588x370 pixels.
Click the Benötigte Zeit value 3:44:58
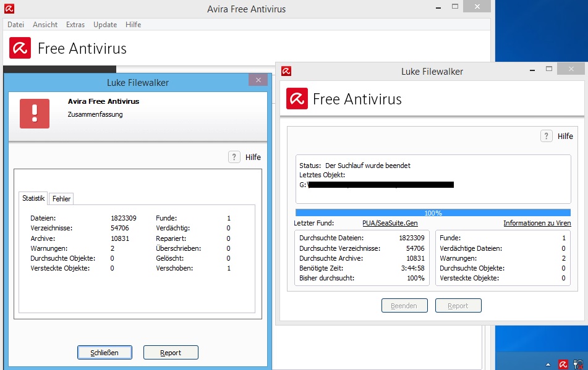[x=412, y=268]
